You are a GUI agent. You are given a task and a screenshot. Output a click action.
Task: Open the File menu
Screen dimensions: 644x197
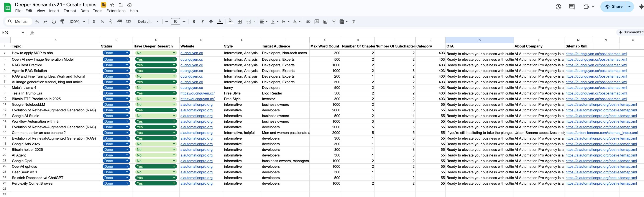[x=18, y=11]
